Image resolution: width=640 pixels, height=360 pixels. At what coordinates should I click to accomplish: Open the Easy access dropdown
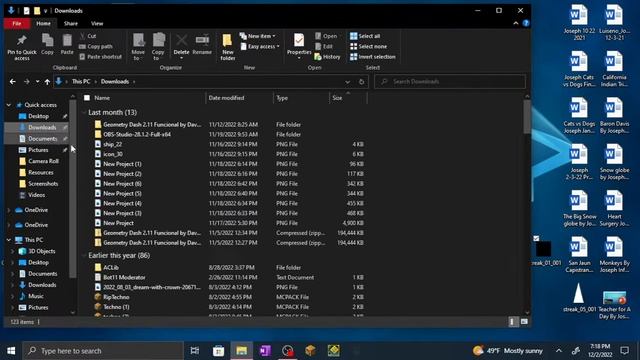point(260,47)
